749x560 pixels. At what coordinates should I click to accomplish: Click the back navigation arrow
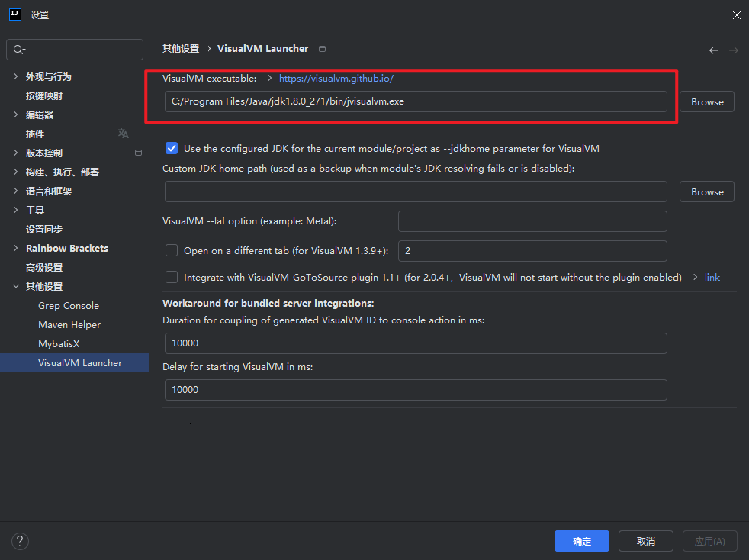coord(714,50)
